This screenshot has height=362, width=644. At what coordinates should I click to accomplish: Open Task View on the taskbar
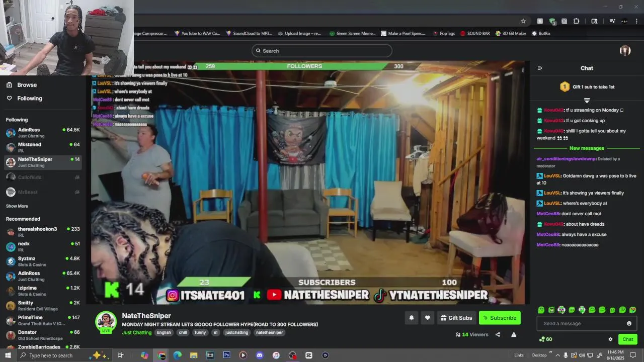pos(121,355)
